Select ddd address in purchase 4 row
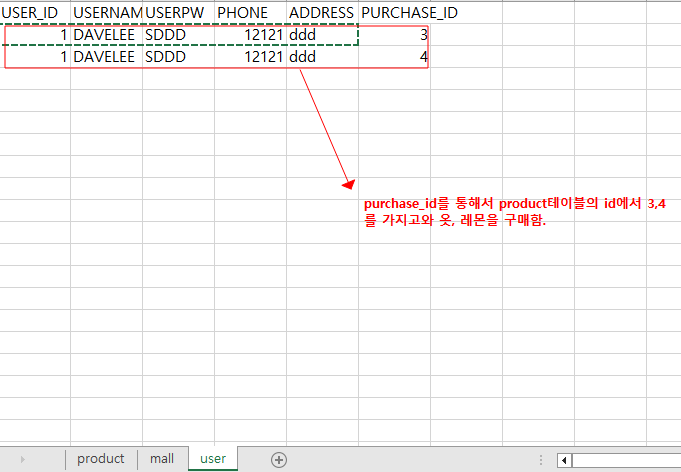This screenshot has height=472, width=681. point(322,56)
